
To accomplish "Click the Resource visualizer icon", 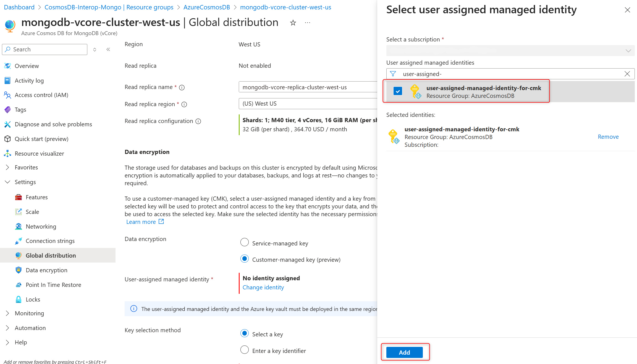I will pyautogui.click(x=7, y=154).
